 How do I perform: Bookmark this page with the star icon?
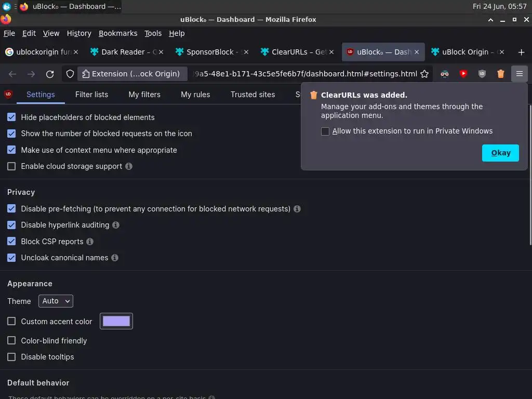[x=424, y=74]
